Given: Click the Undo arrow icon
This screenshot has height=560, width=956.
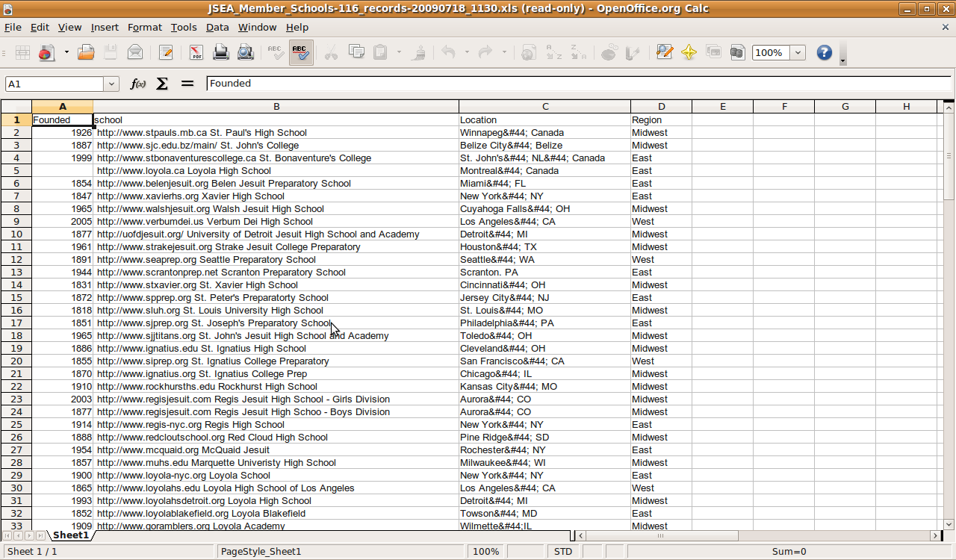Looking at the screenshot, I should (x=449, y=52).
